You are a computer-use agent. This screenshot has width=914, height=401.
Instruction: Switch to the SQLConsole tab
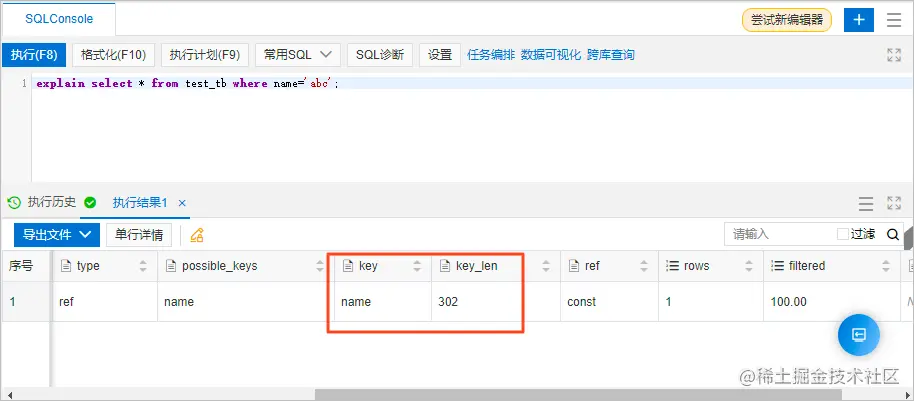[x=59, y=19]
